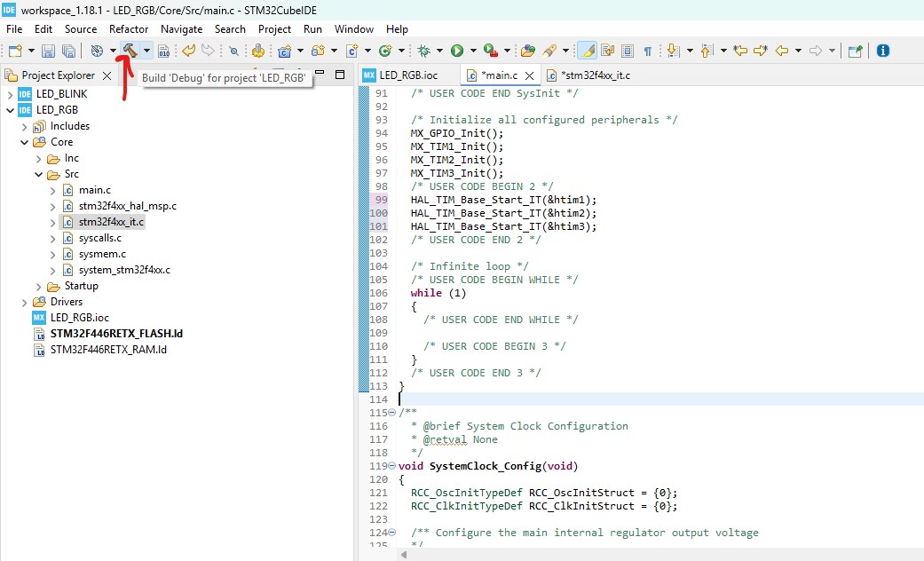Image resolution: width=924 pixels, height=561 pixels.
Task: Open the Back history dropdown arrow
Action: (x=798, y=51)
